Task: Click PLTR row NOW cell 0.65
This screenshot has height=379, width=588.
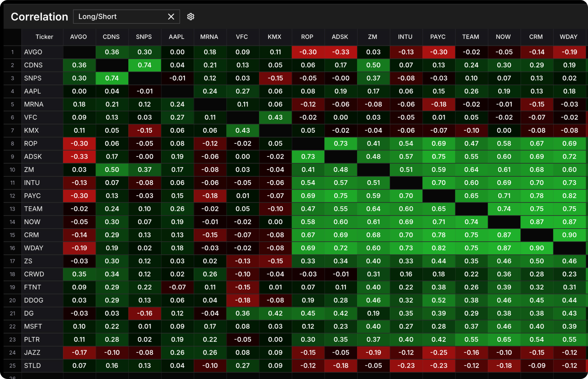Action: pos(504,340)
